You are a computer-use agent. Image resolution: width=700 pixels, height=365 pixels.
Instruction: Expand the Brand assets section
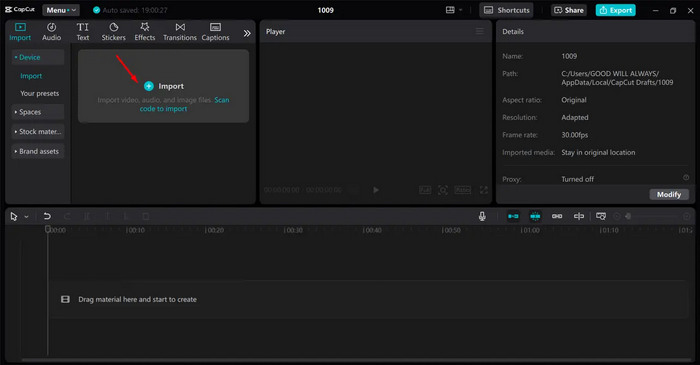click(38, 151)
